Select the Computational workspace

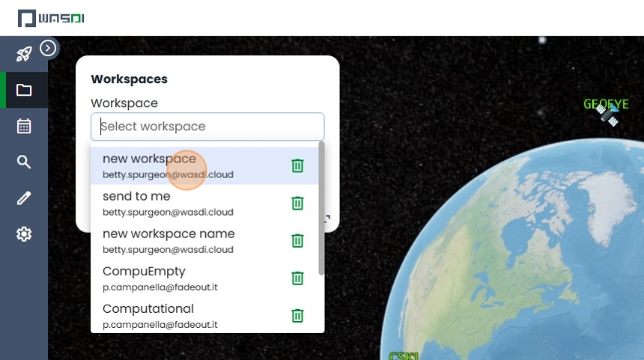[204, 316]
